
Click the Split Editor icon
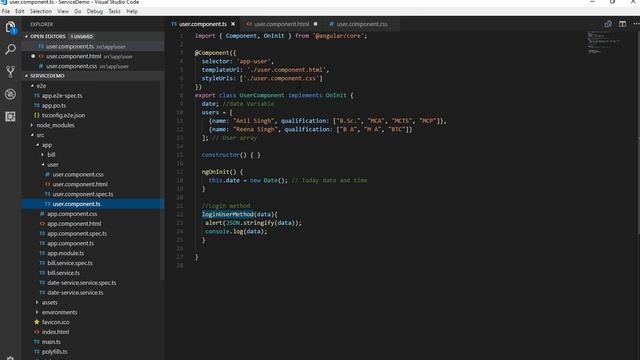point(622,24)
